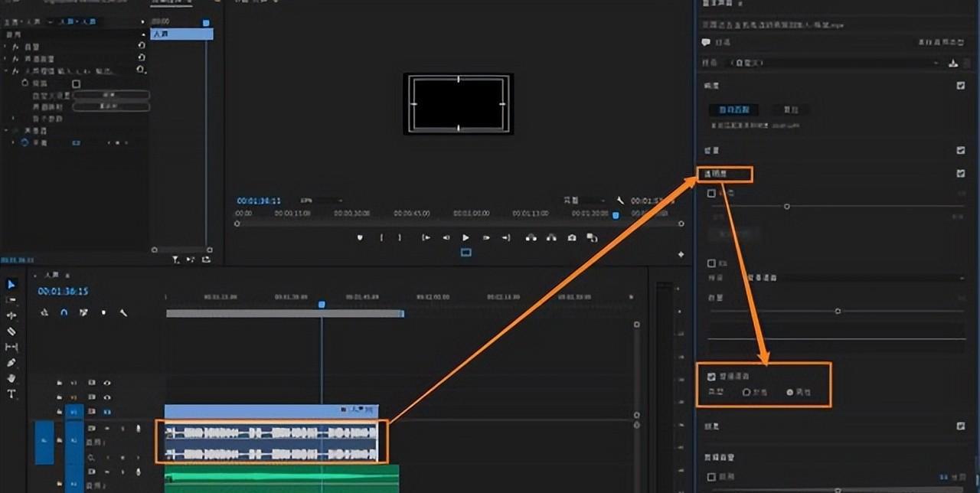
Task: Add marker in Program monitor transport
Action: pos(360,238)
